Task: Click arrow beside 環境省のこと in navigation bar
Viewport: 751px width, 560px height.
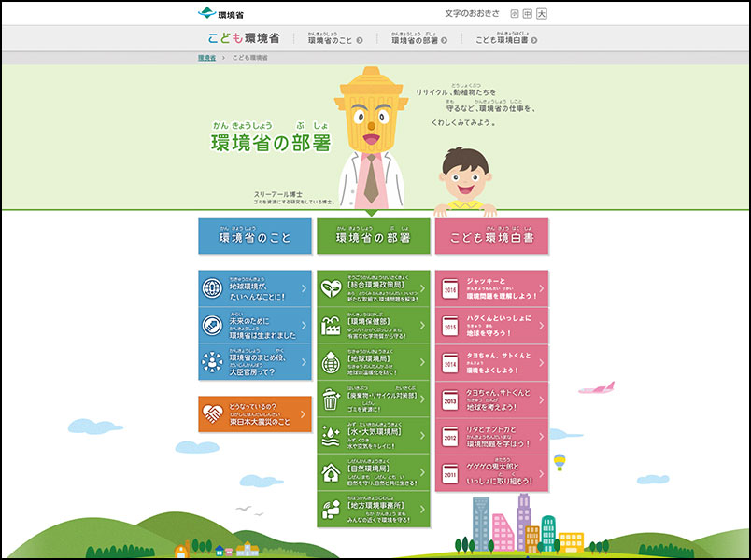Action: point(359,40)
